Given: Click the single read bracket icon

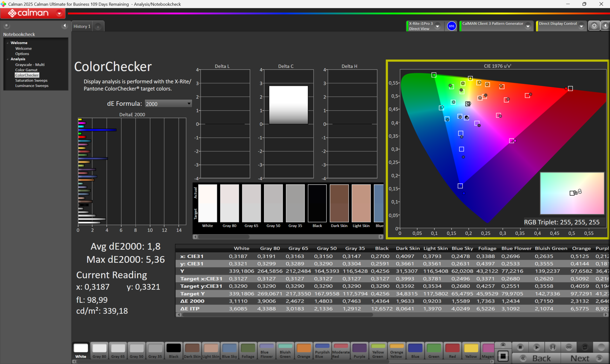Looking at the screenshot, I should 553,347.
